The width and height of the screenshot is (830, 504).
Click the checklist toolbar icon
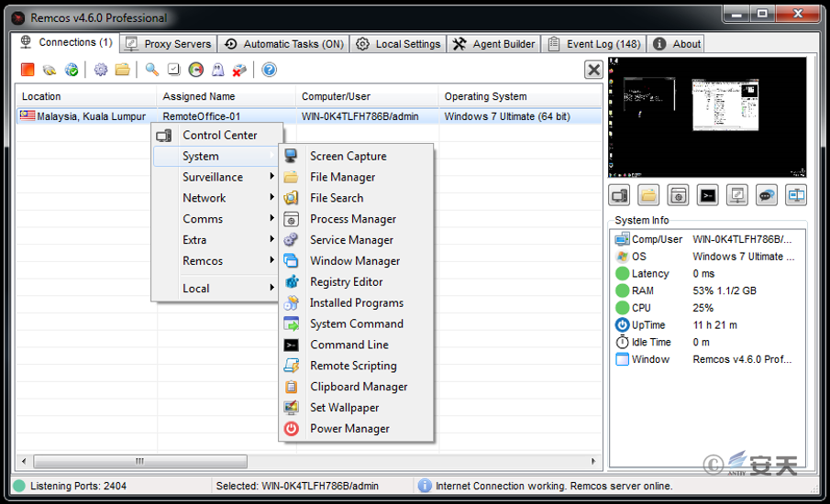point(173,70)
